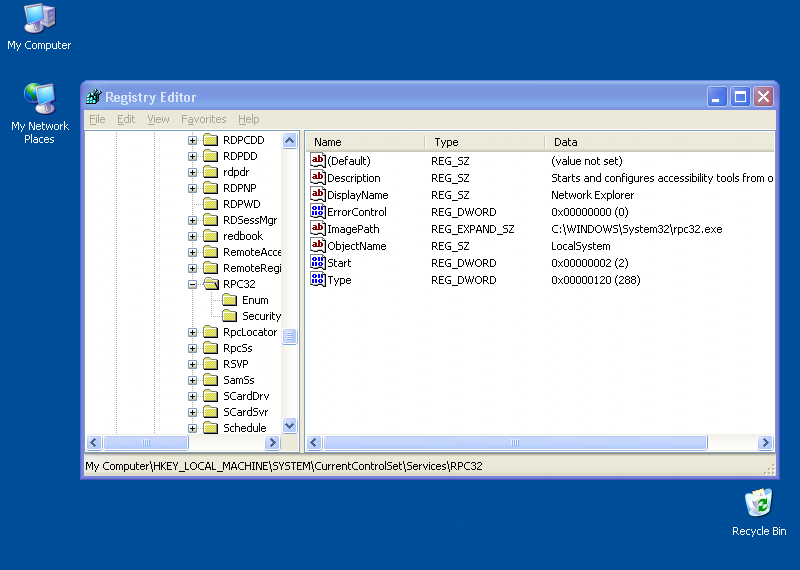Screen dimensions: 800x570
Task: Select the SCardDrv tree key label
Action: tap(246, 396)
